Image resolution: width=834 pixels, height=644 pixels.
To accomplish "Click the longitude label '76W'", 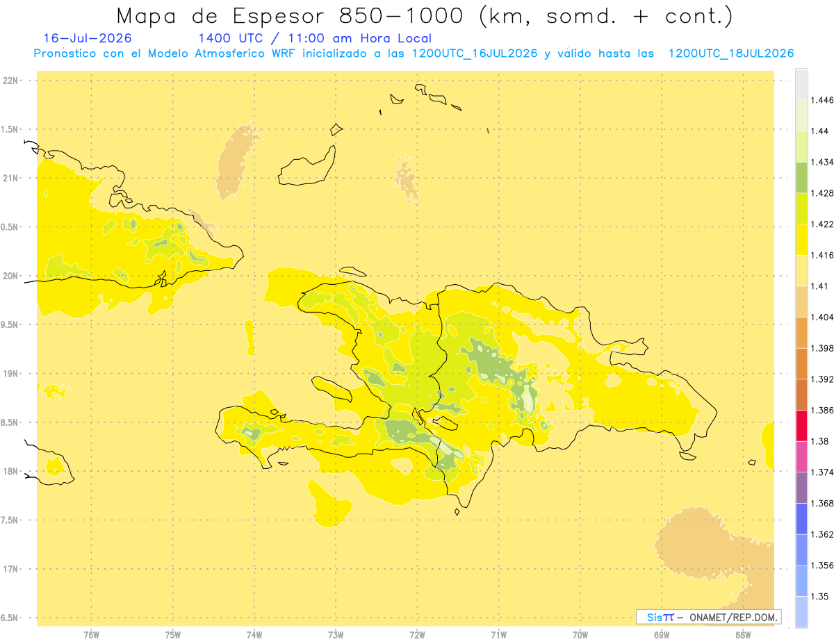I will point(91,635).
